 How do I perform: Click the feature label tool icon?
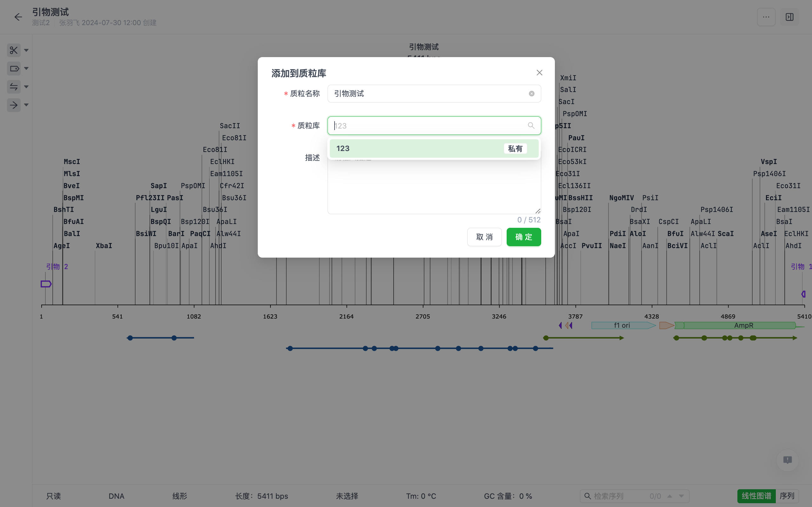coord(14,69)
